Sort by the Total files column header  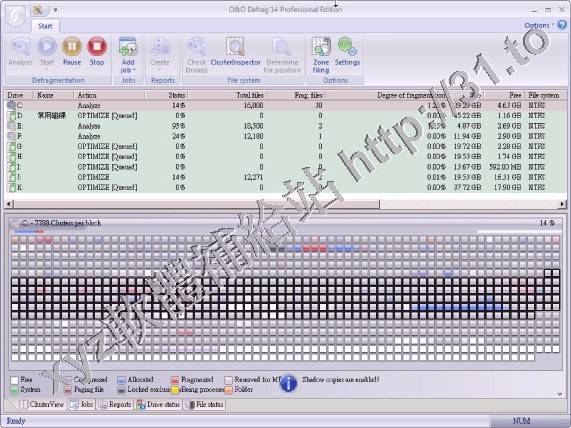coord(227,95)
